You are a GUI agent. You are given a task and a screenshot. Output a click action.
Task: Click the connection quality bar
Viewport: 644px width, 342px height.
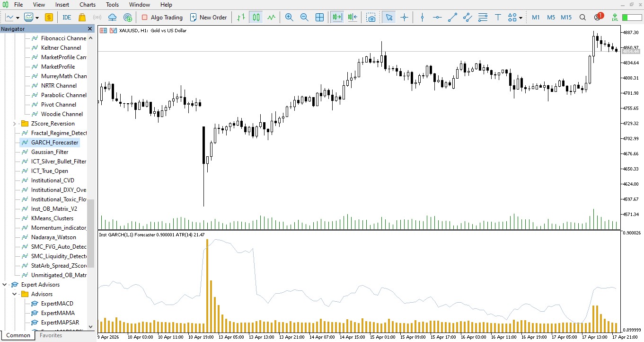632,17
